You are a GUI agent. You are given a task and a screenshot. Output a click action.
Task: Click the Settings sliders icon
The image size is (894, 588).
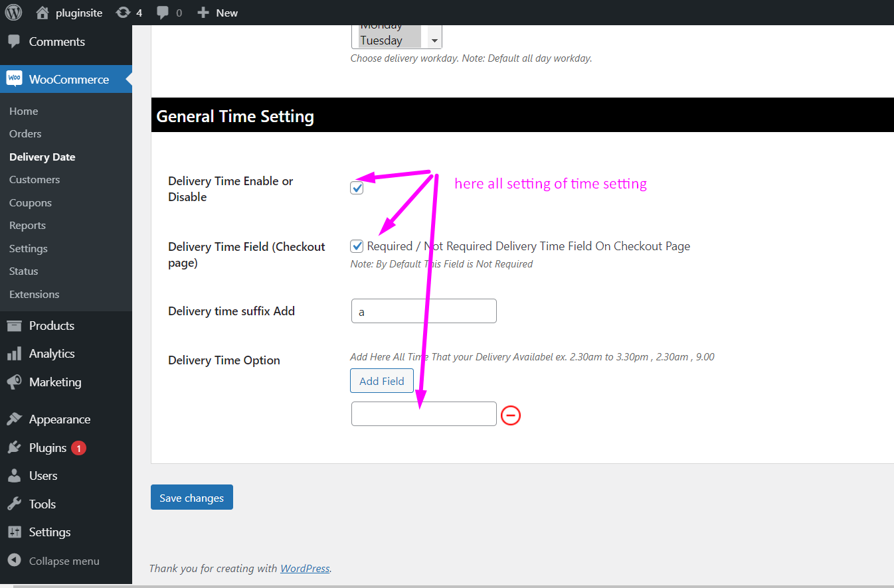[x=14, y=532]
